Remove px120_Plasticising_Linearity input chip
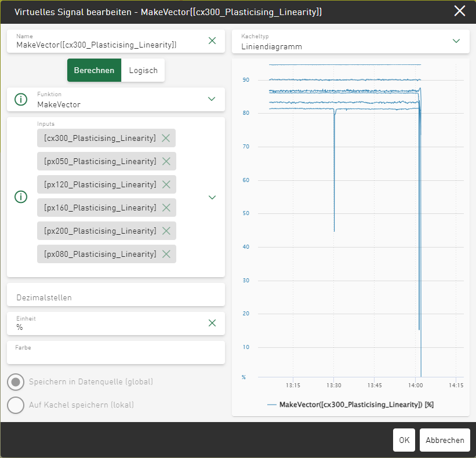 point(166,184)
